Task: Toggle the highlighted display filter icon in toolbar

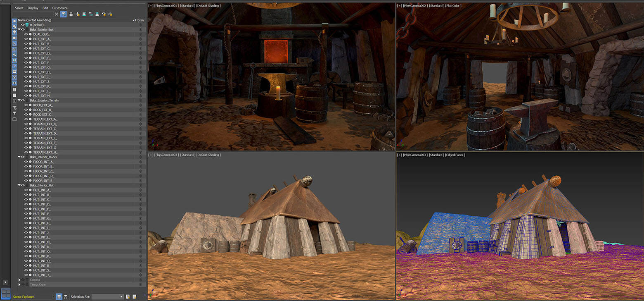Action: pyautogui.click(x=64, y=14)
